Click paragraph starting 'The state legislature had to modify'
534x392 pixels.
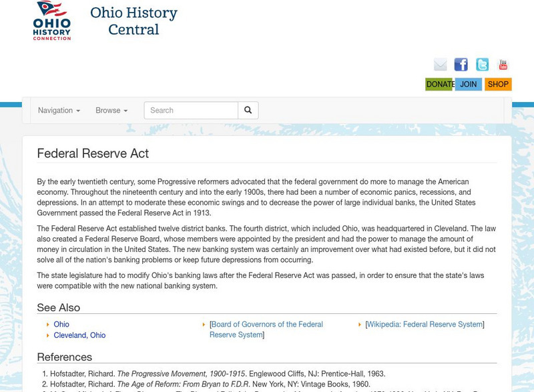coord(260,281)
